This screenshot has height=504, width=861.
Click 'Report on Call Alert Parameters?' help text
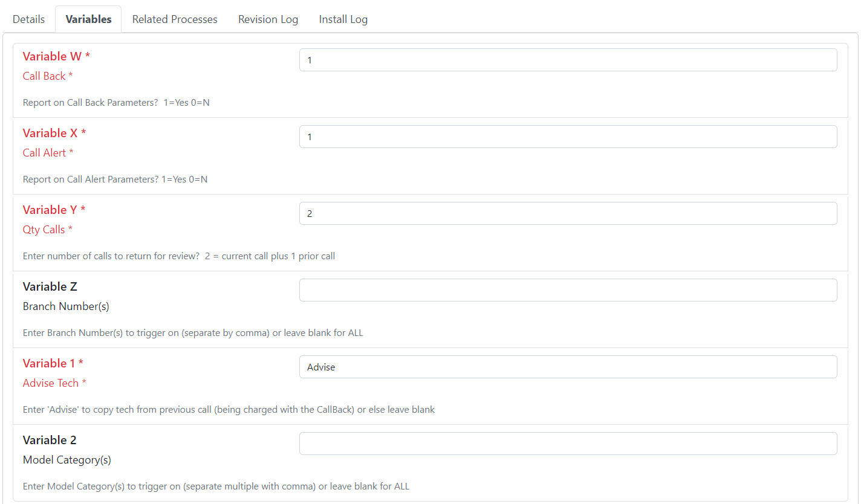pos(115,179)
